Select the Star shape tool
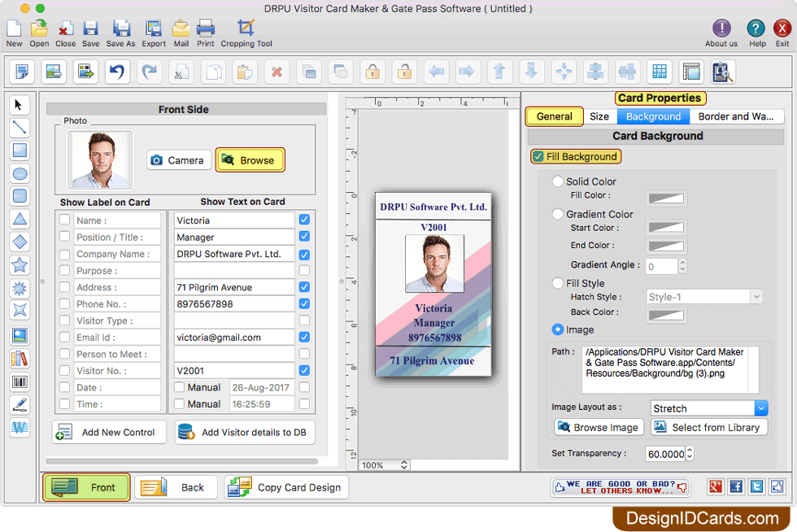 (20, 264)
